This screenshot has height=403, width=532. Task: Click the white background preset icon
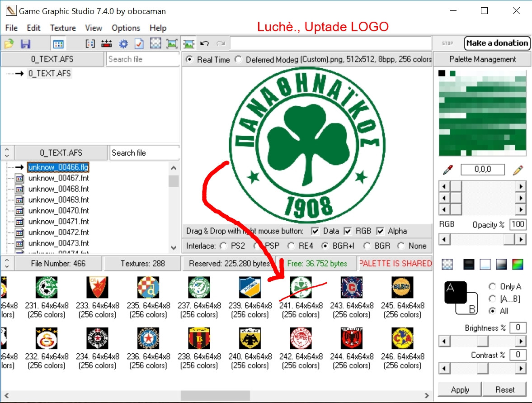[485, 264]
